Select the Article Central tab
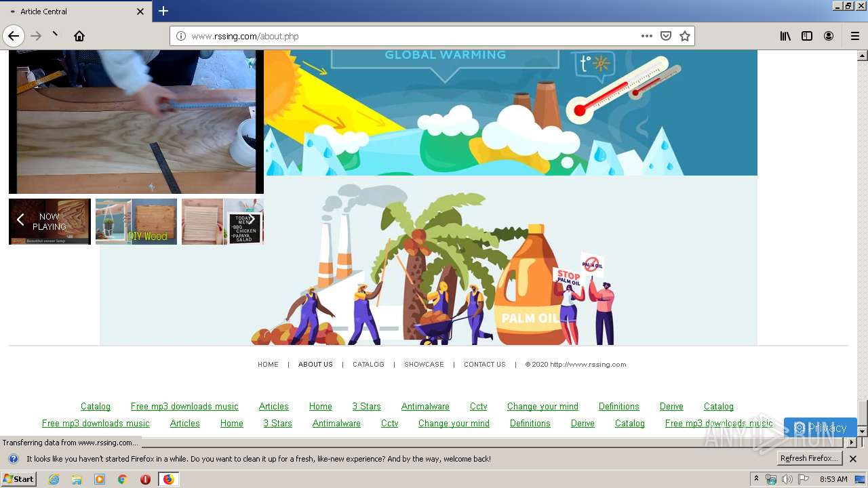The height and width of the screenshot is (488, 868). coord(76,12)
